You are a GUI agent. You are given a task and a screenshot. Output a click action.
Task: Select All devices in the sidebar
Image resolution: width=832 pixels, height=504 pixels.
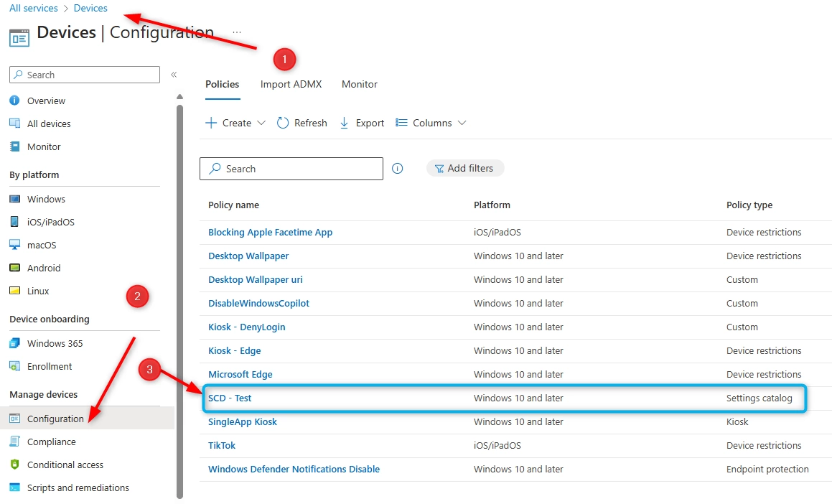pos(49,123)
